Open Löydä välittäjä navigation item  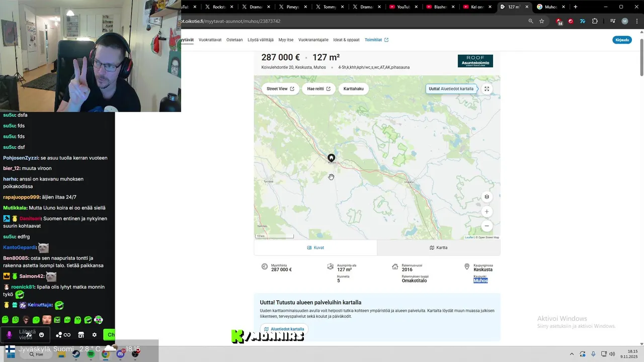(261, 40)
